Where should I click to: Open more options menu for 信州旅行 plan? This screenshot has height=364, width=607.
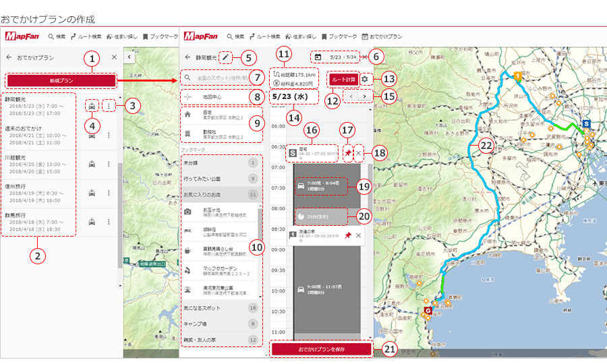(x=109, y=193)
